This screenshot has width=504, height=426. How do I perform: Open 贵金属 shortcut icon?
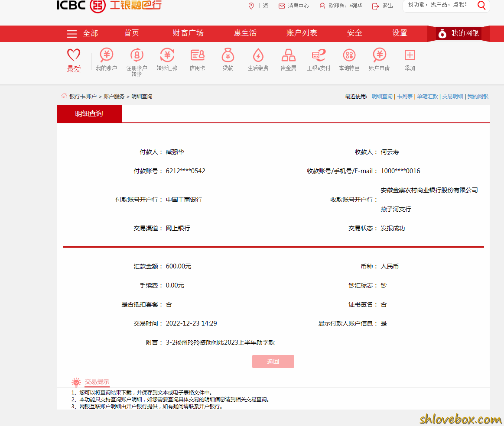pos(288,55)
